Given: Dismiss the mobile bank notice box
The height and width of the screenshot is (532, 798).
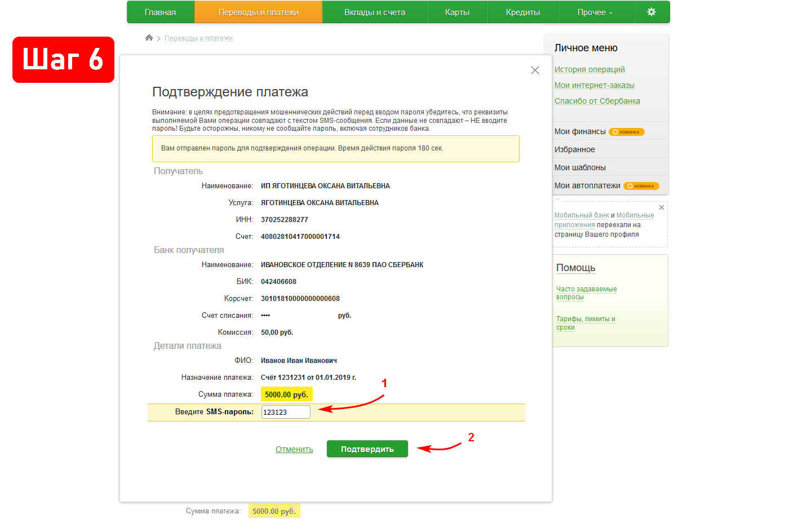Looking at the screenshot, I should (x=662, y=207).
